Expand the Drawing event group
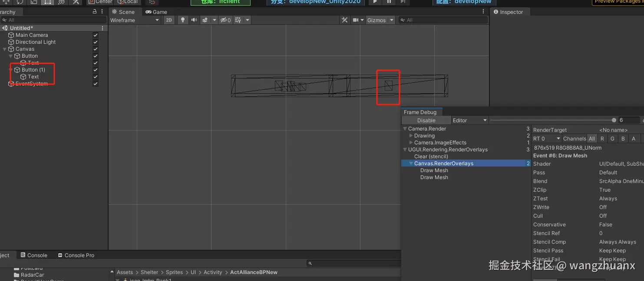This screenshot has height=281, width=644. click(x=411, y=136)
